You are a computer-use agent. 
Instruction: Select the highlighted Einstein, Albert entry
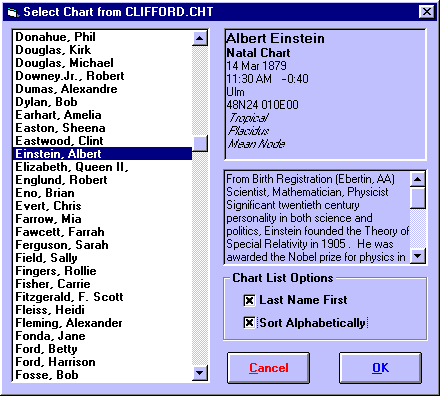pyautogui.click(x=102, y=154)
